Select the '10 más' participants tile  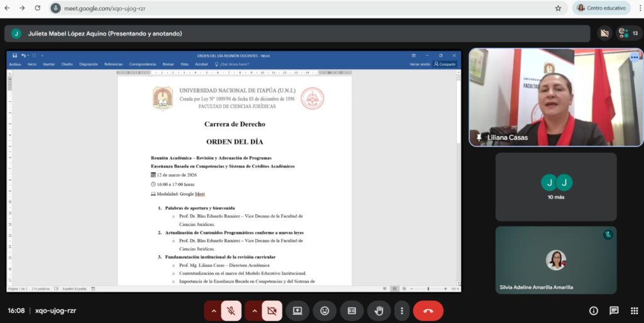pyautogui.click(x=556, y=187)
